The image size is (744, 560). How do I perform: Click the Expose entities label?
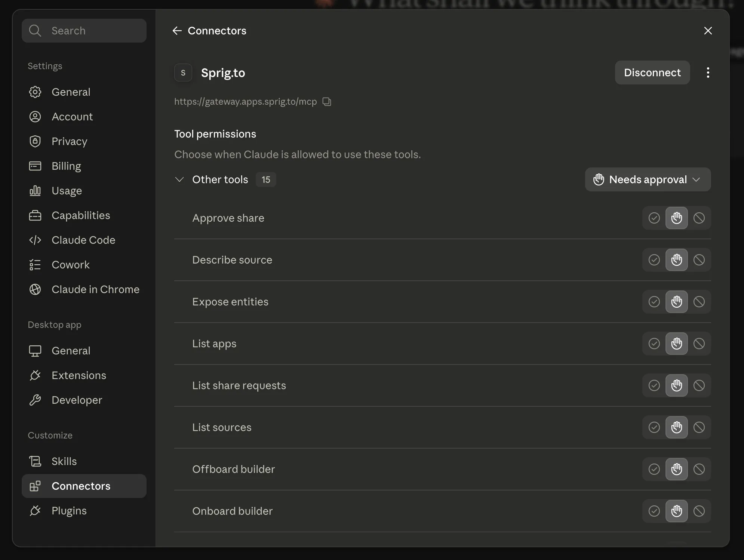tap(230, 302)
